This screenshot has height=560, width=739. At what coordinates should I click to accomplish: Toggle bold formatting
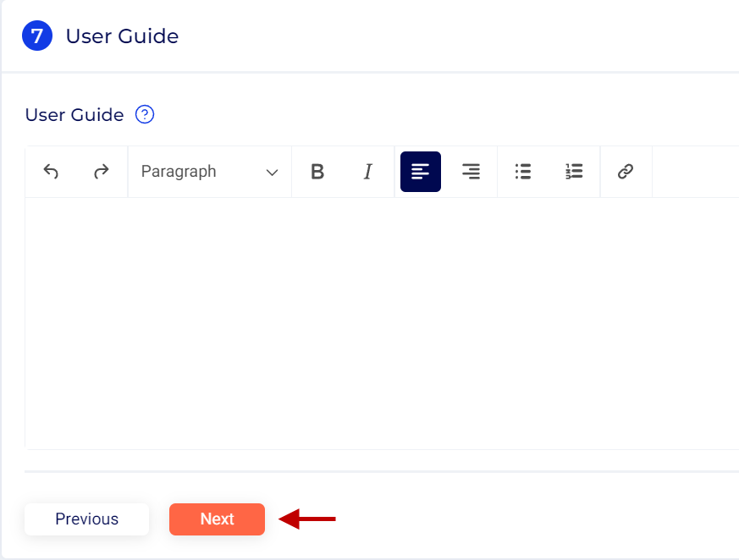click(317, 172)
